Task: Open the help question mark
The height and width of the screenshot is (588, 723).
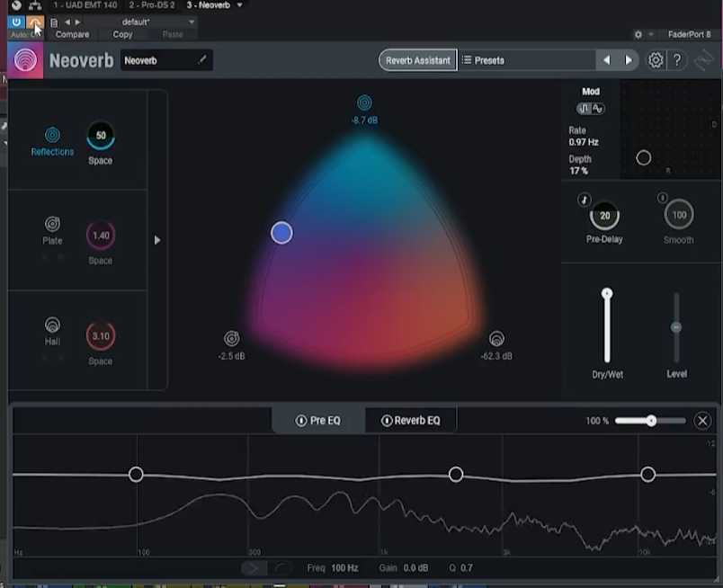Action: (x=677, y=60)
